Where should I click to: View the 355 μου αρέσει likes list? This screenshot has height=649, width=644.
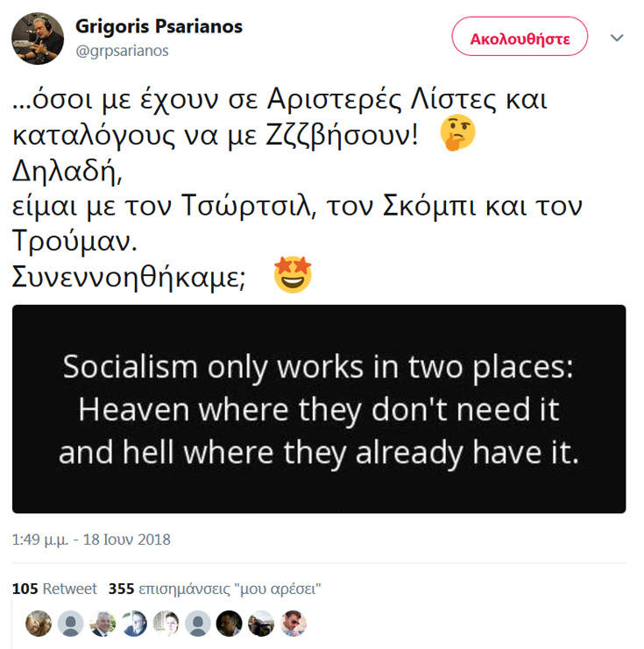point(215,589)
